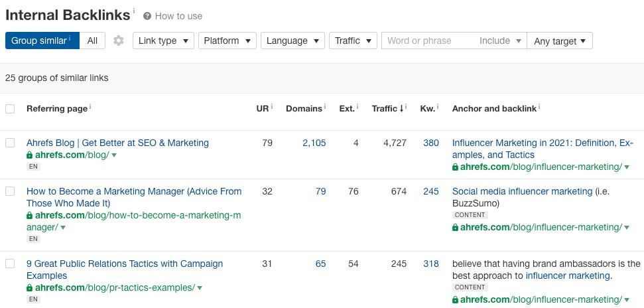Screen dimensions: 644x308
Task: Expand arrow next to ahrefs.com/blog/ referring URL
Action: coord(114,155)
